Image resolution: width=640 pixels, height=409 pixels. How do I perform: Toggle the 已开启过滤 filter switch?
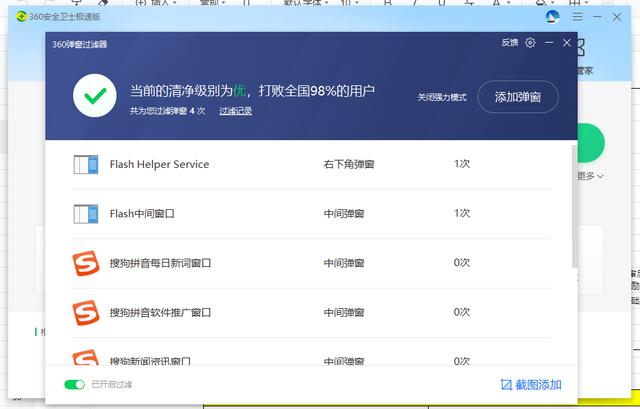tap(74, 385)
